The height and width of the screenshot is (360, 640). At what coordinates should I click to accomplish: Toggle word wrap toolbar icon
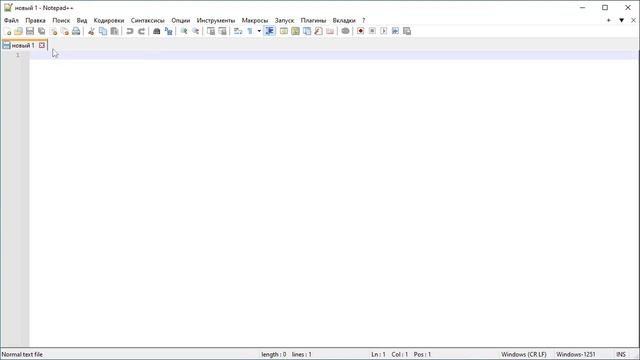point(238,31)
